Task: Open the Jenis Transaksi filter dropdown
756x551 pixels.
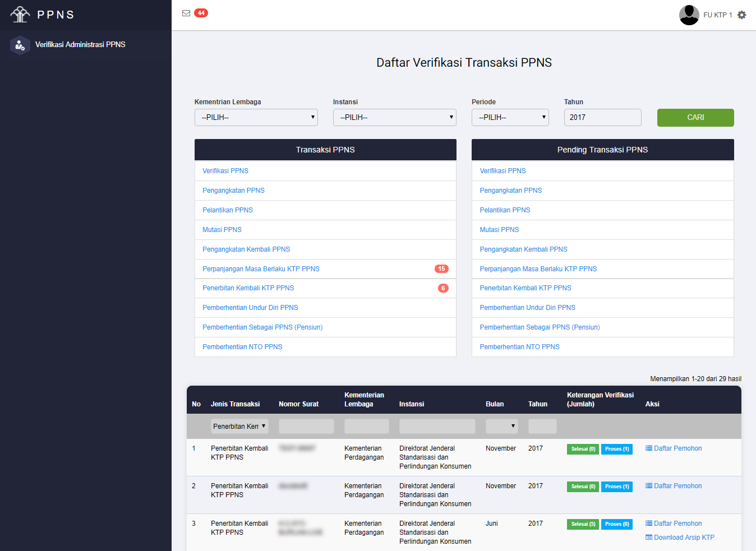Action: pyautogui.click(x=239, y=427)
